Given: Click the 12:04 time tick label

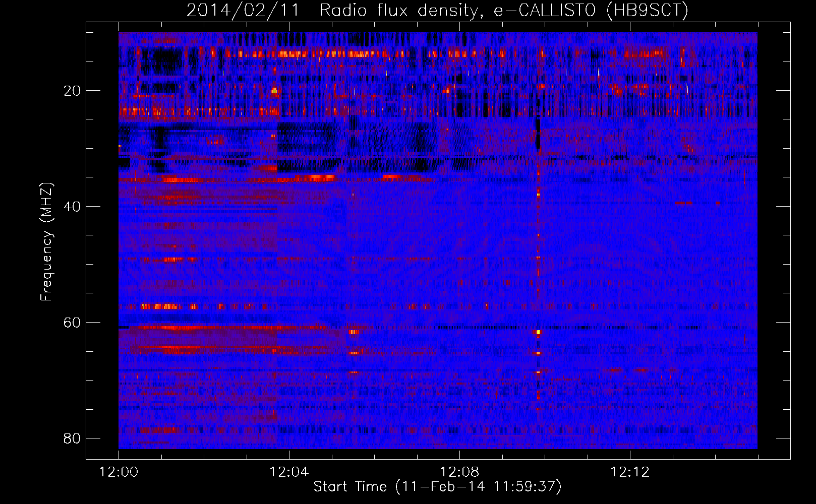Looking at the screenshot, I should click(289, 472).
